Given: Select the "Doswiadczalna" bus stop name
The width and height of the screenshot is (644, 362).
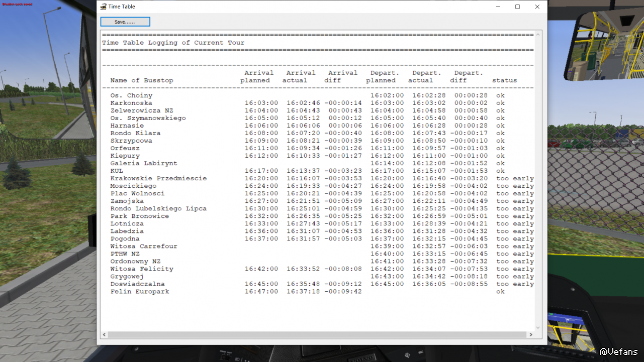Looking at the screenshot, I should (x=138, y=284).
